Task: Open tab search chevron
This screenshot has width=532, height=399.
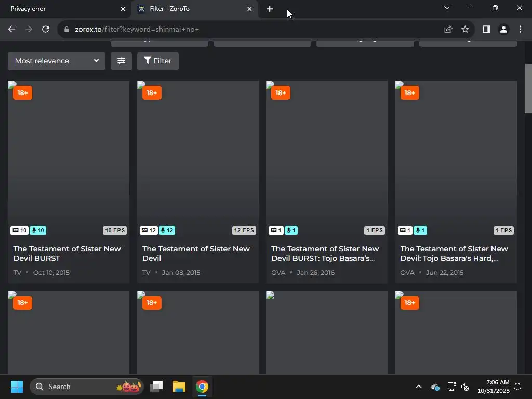Action: (447, 8)
